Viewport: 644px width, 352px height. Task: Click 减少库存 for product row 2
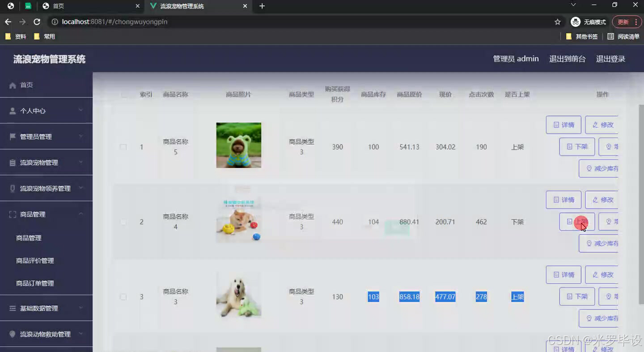pyautogui.click(x=598, y=243)
